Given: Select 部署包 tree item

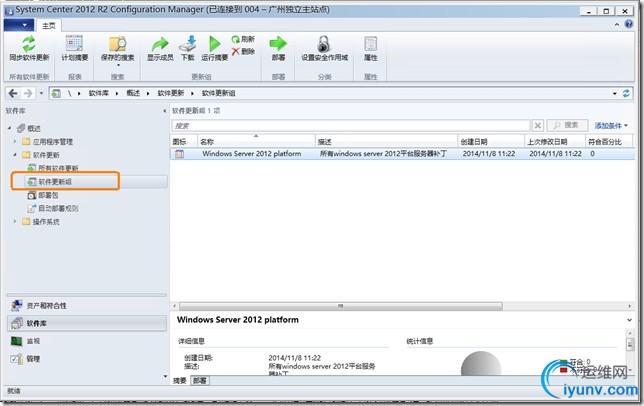Looking at the screenshot, I should (x=43, y=195).
